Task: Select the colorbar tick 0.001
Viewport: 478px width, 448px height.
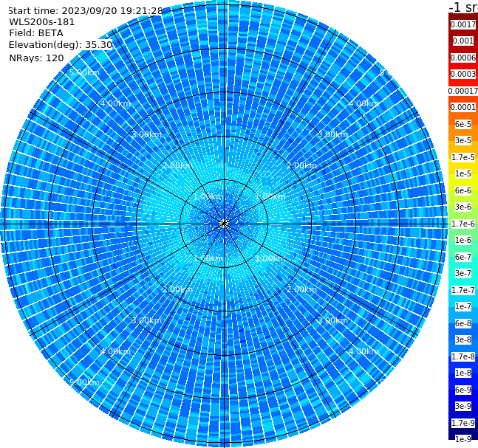Action: pyautogui.click(x=463, y=41)
